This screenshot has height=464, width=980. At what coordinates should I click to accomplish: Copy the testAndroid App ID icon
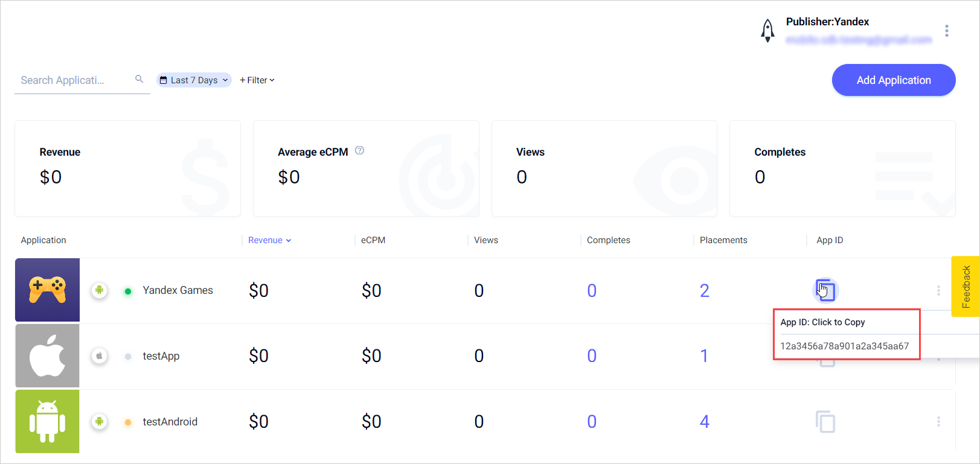(825, 421)
